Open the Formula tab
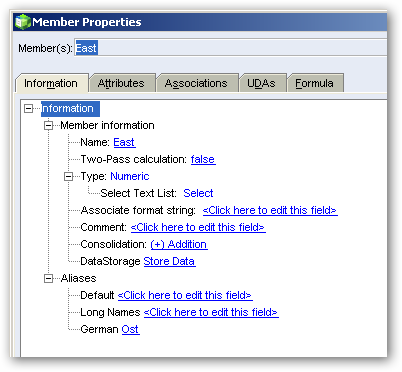 (314, 83)
